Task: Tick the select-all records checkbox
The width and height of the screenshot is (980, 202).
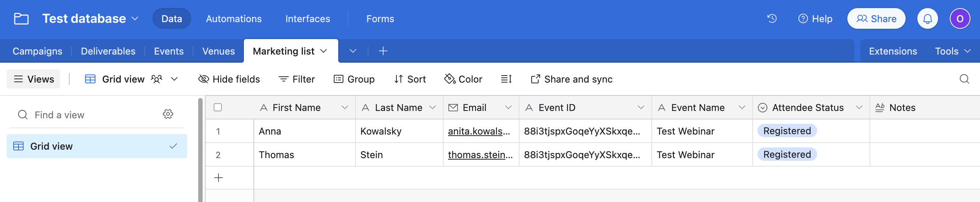Action: click(218, 108)
